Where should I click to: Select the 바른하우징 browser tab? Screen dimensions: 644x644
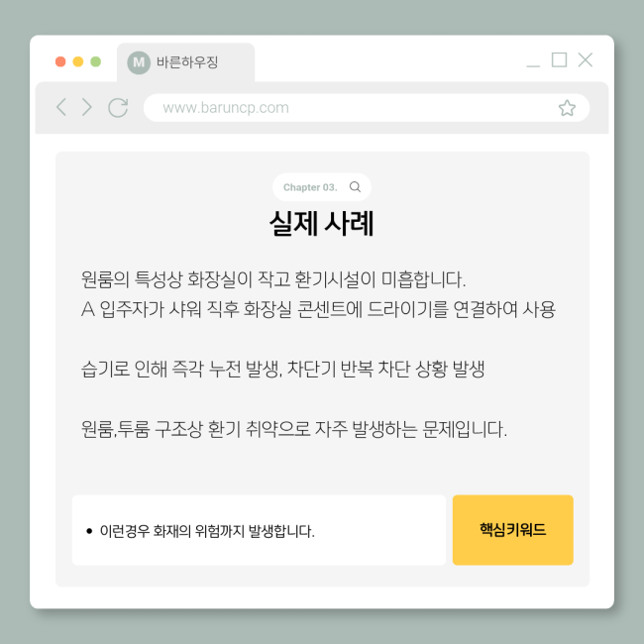185,62
